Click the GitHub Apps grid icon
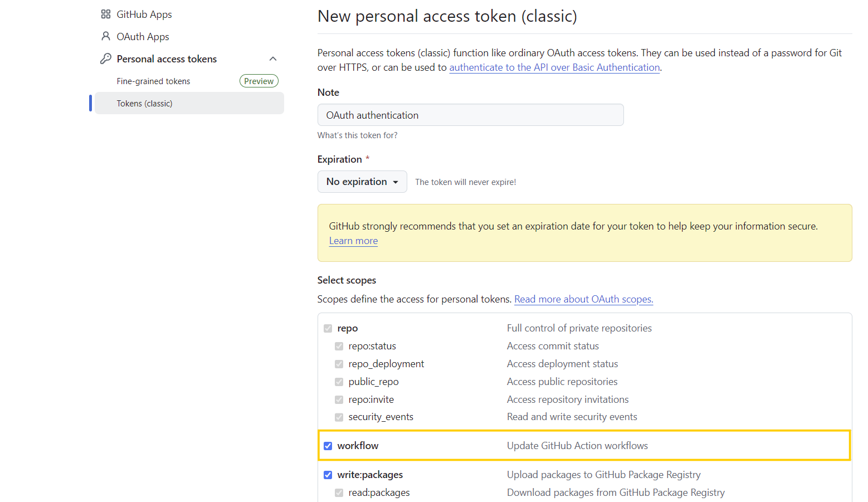Screen dimensions: 868x502 click(x=106, y=14)
